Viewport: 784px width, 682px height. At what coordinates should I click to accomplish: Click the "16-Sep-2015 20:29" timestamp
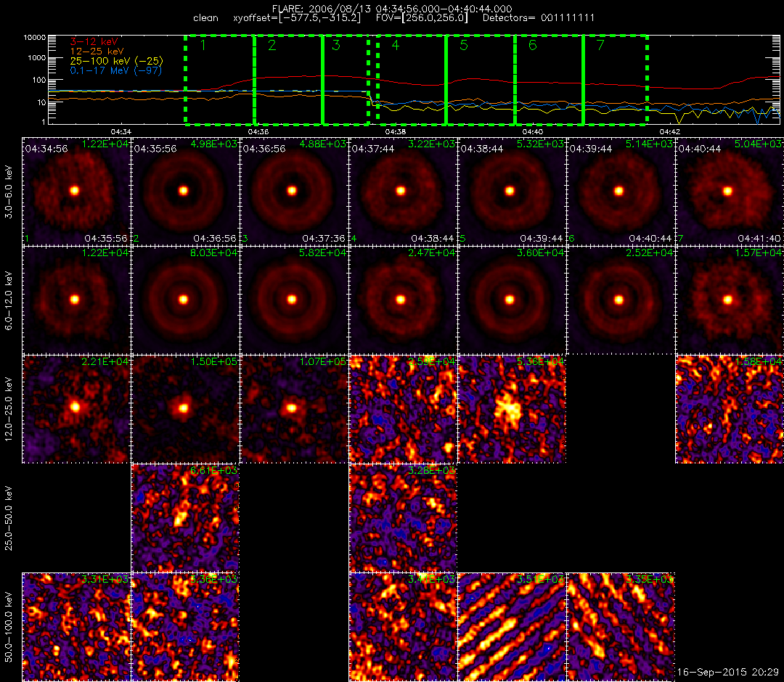point(728,673)
